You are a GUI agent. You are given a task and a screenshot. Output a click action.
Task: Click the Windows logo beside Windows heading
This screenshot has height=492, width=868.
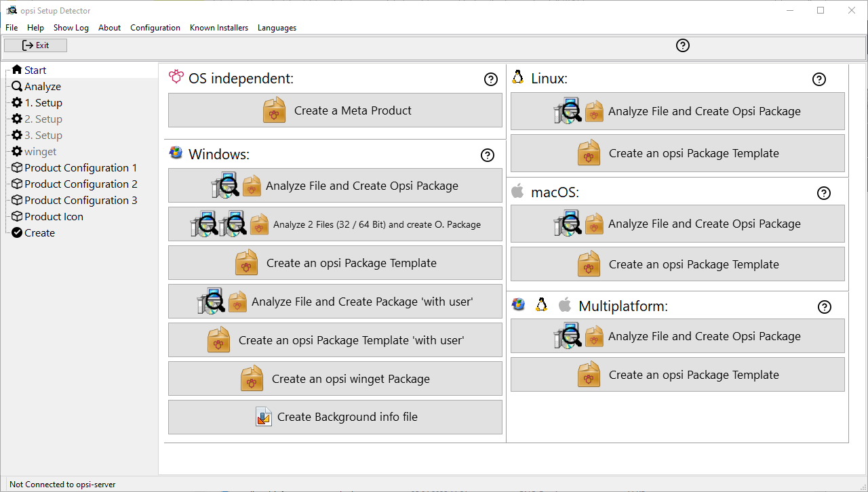(x=176, y=152)
